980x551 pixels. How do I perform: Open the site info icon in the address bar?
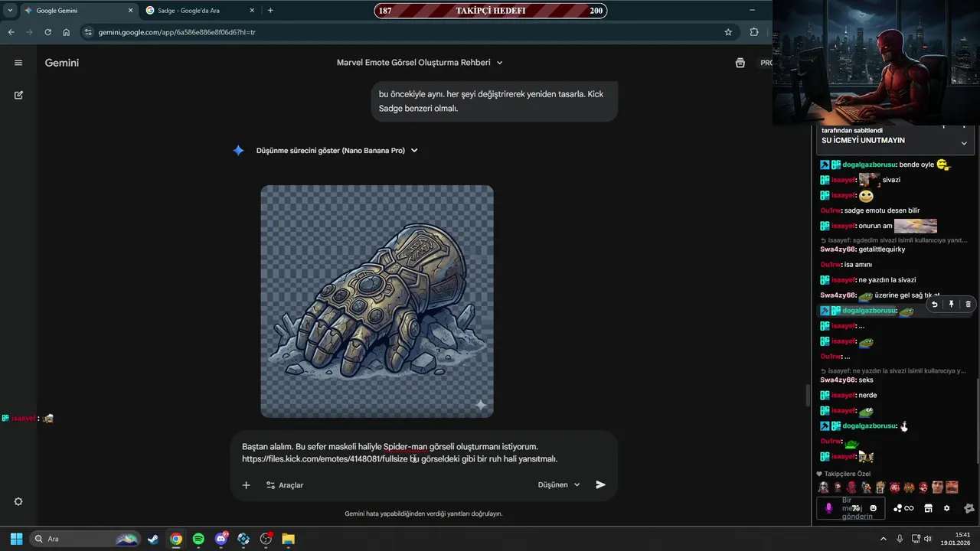click(x=88, y=32)
